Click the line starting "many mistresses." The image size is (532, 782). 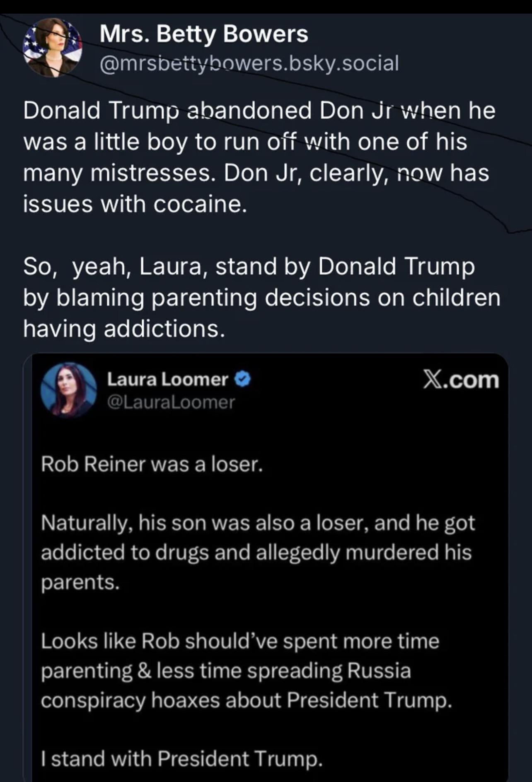pos(256,173)
